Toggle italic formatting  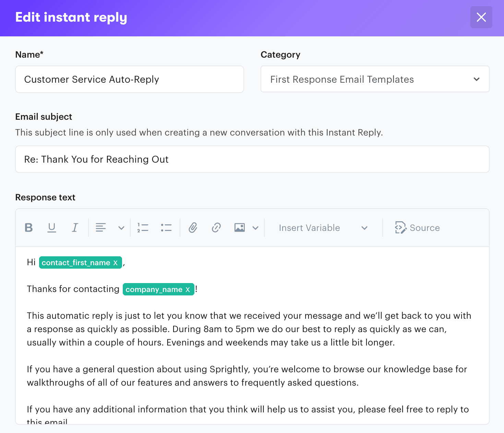75,227
